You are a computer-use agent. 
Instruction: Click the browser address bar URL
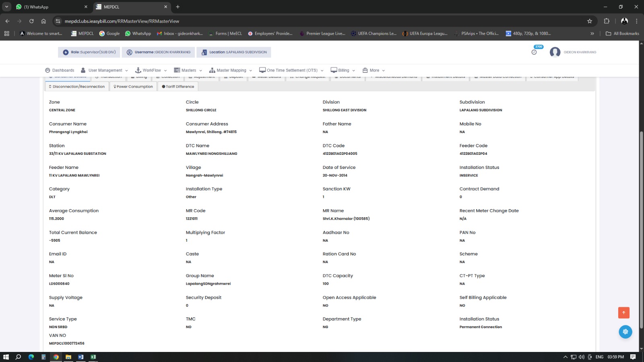coord(122,21)
